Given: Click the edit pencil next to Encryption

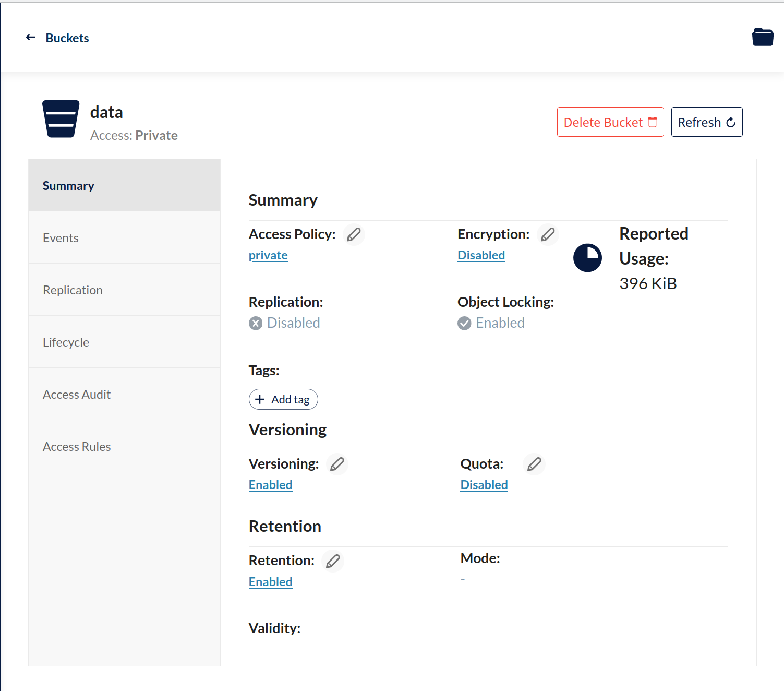Looking at the screenshot, I should pos(548,234).
